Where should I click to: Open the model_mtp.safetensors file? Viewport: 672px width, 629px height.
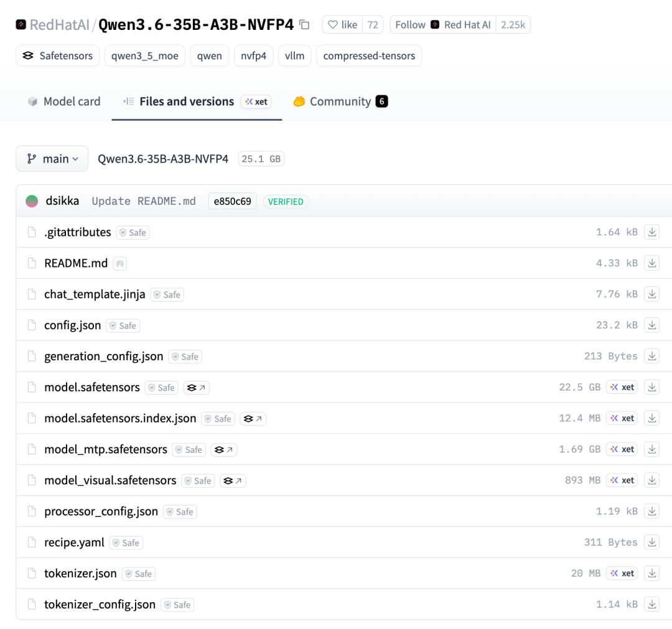pos(106,449)
